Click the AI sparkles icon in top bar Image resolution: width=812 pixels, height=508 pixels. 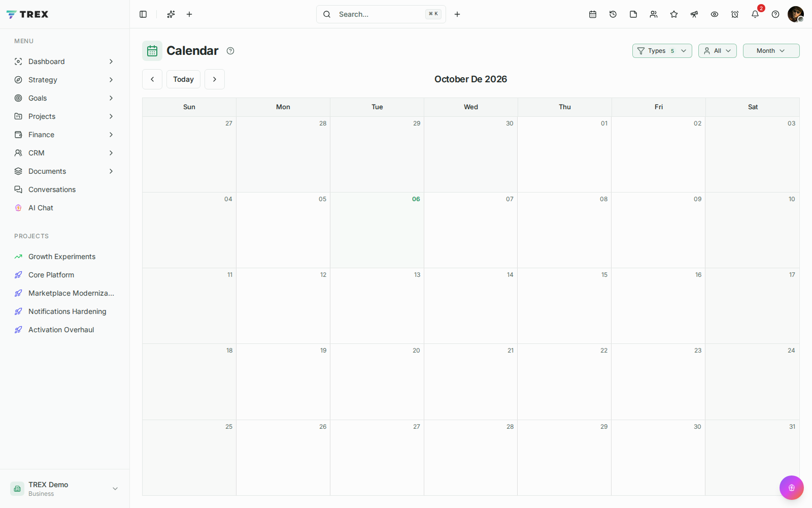pos(171,14)
